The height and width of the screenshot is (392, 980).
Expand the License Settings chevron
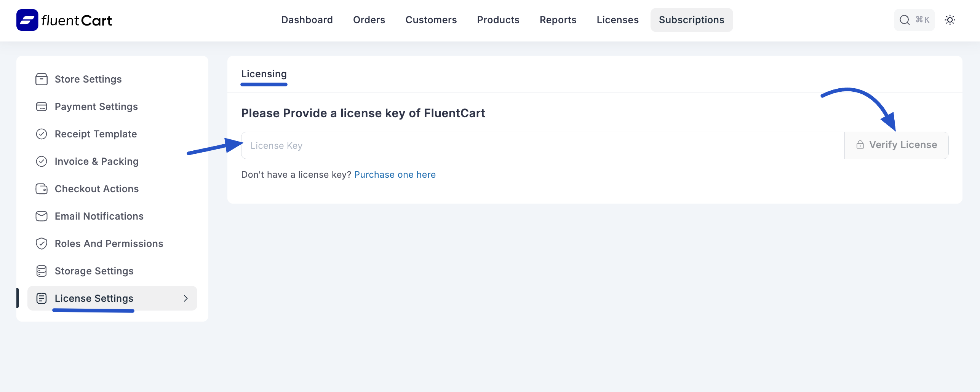[186, 298]
